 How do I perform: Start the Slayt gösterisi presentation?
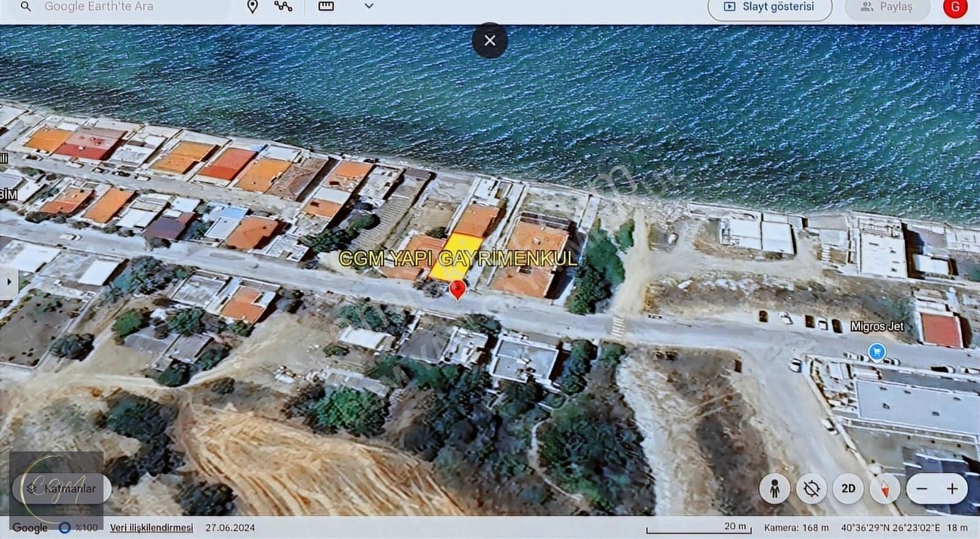770,7
